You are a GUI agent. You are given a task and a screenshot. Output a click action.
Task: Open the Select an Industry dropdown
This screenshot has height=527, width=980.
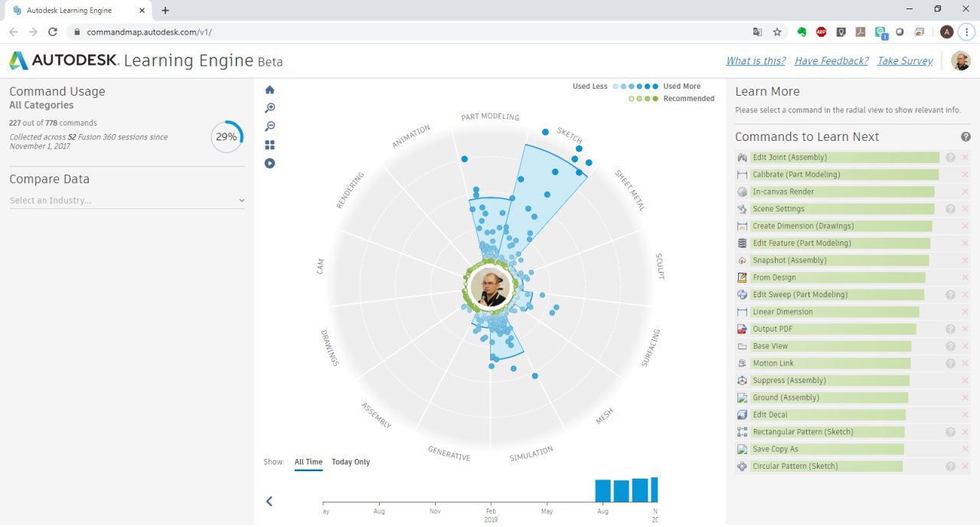point(127,201)
